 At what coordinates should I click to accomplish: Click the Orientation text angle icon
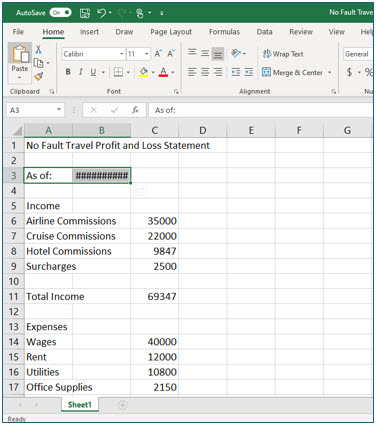tap(236, 53)
